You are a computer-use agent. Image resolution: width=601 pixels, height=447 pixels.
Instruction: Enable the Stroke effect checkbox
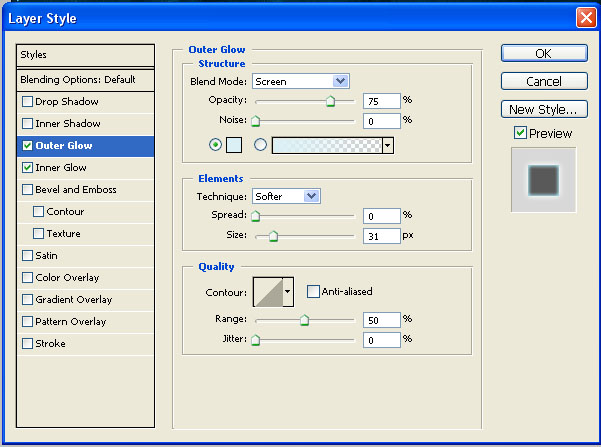tap(27, 344)
